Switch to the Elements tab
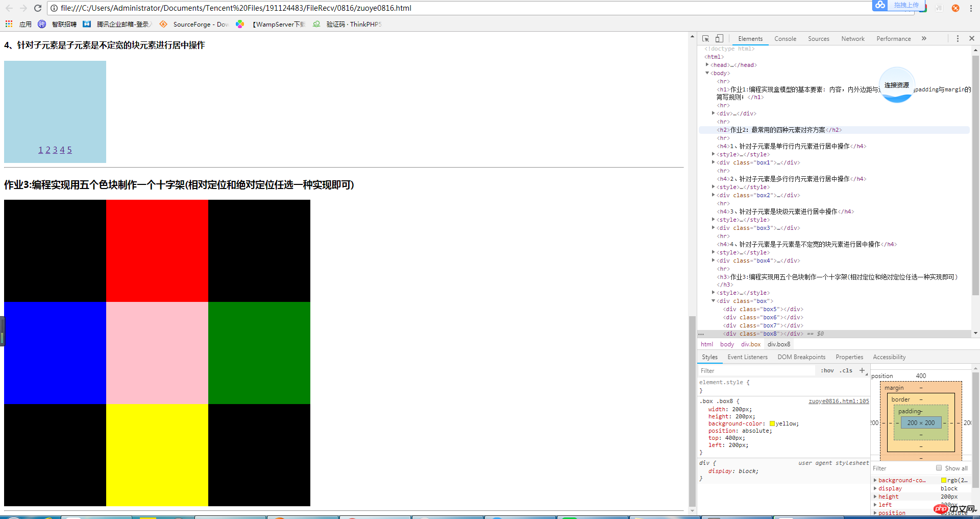Image resolution: width=980 pixels, height=519 pixels. click(x=750, y=39)
